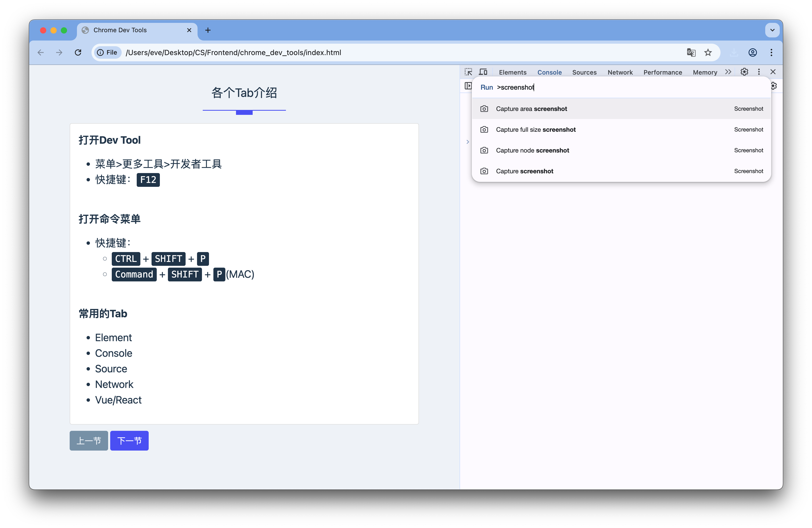The image size is (812, 528).
Task: Open the customize DevTools three-dot menu
Action: [759, 72]
